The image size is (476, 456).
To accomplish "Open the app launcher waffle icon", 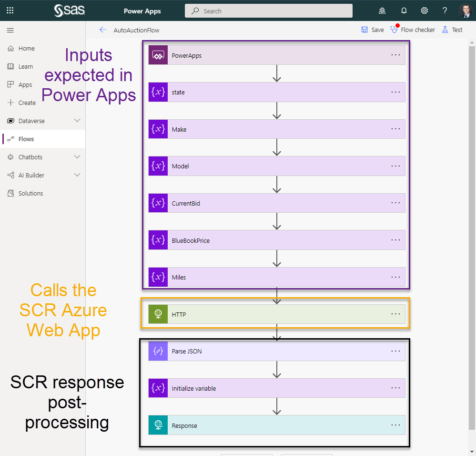I will (x=10, y=10).
